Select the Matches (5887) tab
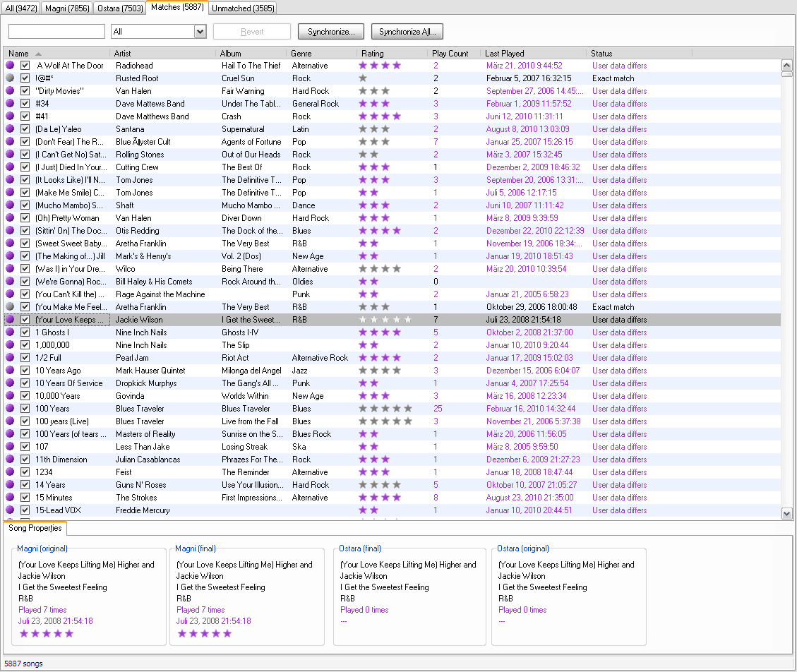 point(177,7)
